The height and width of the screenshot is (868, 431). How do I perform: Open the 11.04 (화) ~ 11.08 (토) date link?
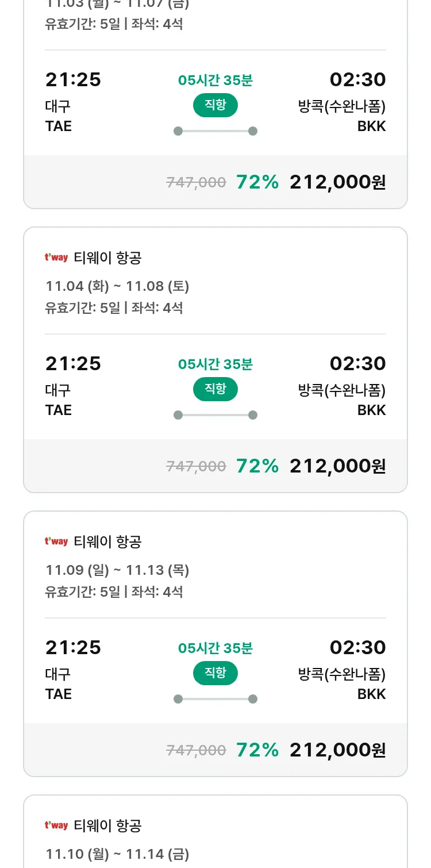click(x=117, y=286)
